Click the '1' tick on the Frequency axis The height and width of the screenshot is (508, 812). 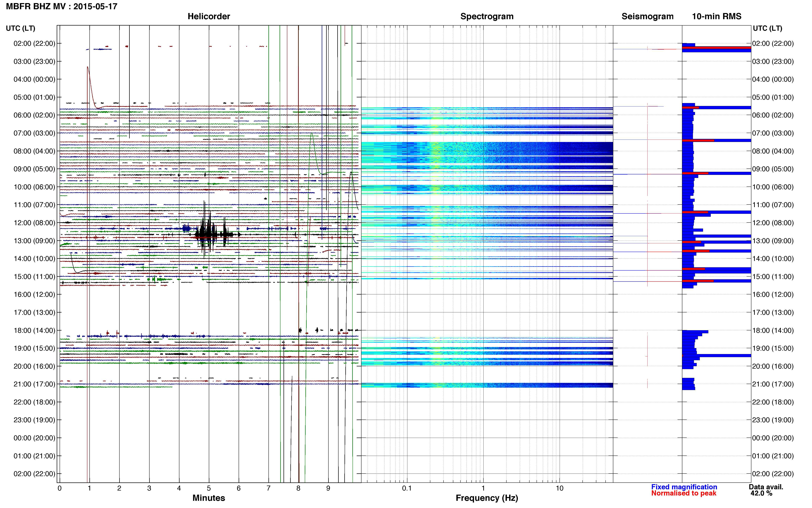483,488
